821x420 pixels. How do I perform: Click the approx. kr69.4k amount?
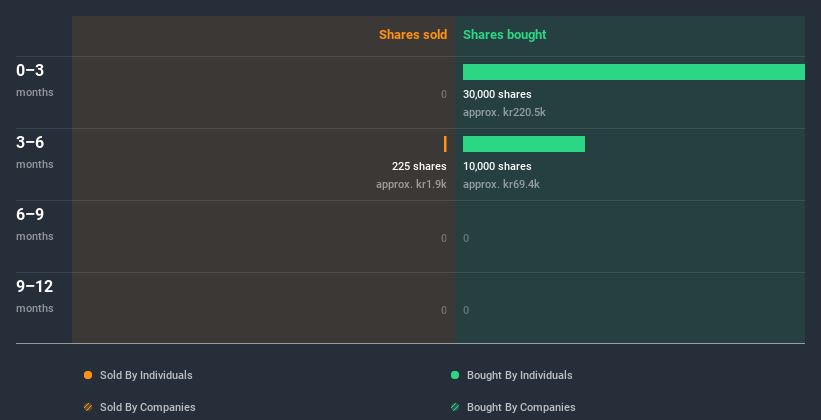(x=501, y=184)
